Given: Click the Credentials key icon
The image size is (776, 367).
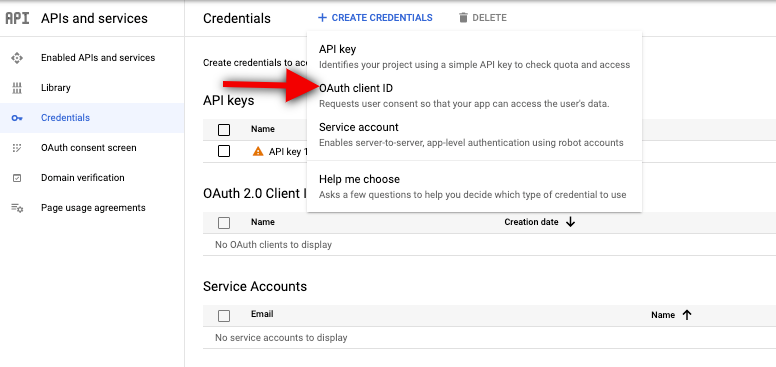Looking at the screenshot, I should coord(17,118).
